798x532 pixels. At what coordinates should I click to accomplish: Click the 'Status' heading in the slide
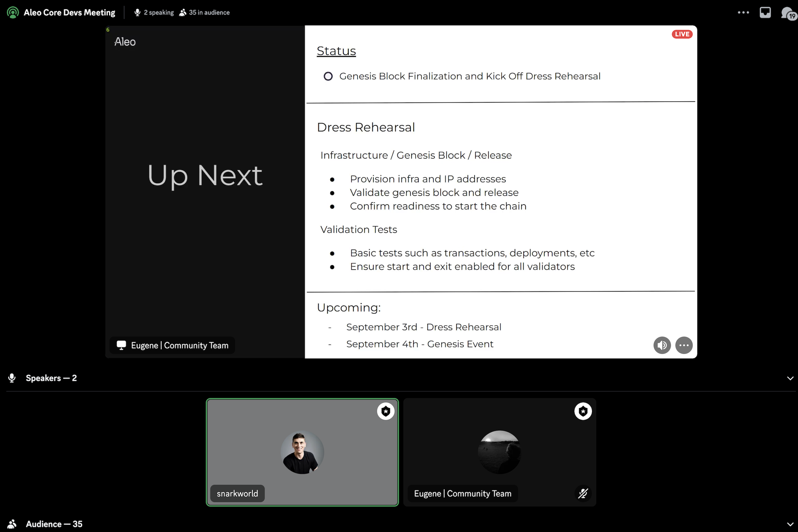coord(336,51)
